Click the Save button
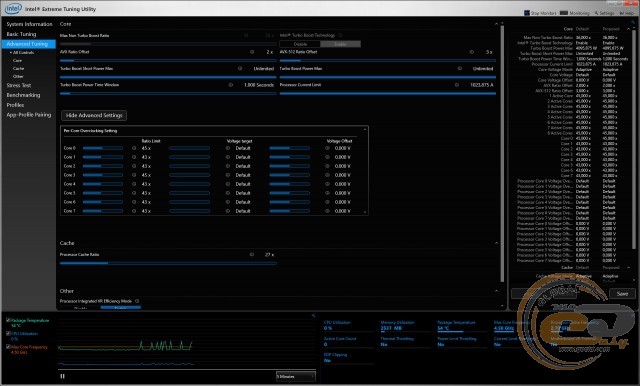The image size is (640, 386). tap(622, 294)
